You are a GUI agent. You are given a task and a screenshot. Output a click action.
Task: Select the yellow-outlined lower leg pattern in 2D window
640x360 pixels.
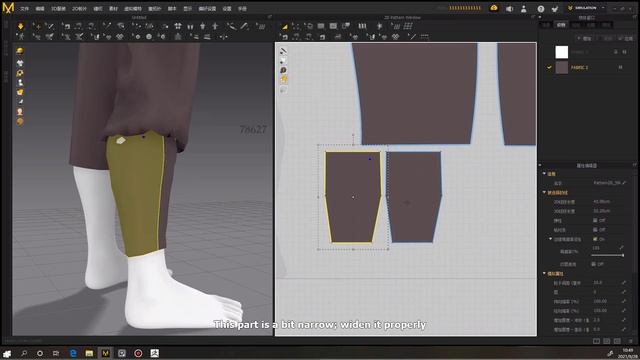coord(353,197)
